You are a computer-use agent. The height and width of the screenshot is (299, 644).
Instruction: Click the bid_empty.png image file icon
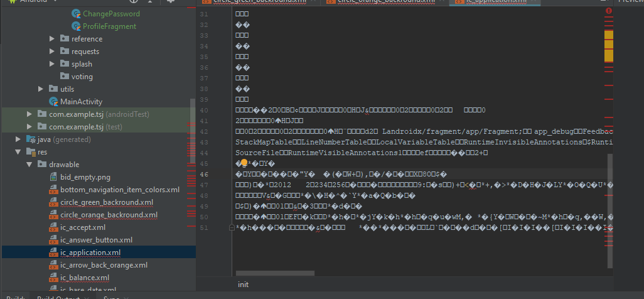[53, 177]
